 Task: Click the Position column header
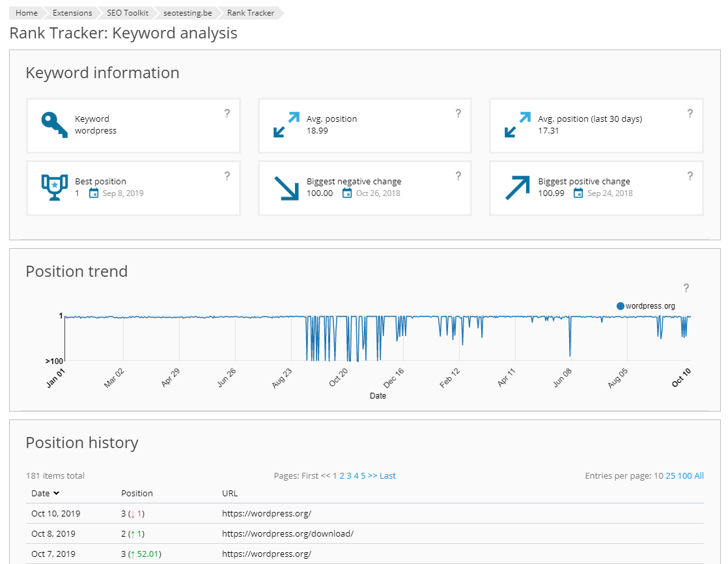click(x=137, y=494)
